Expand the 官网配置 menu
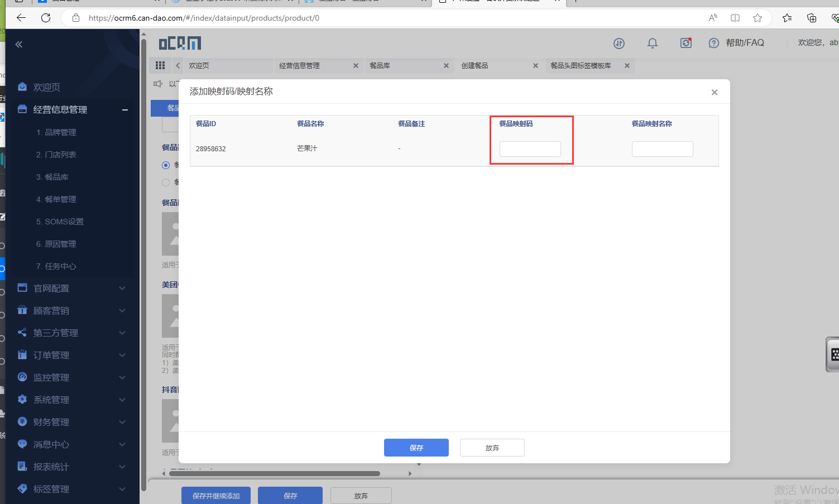The height and width of the screenshot is (504, 839). coord(122,289)
